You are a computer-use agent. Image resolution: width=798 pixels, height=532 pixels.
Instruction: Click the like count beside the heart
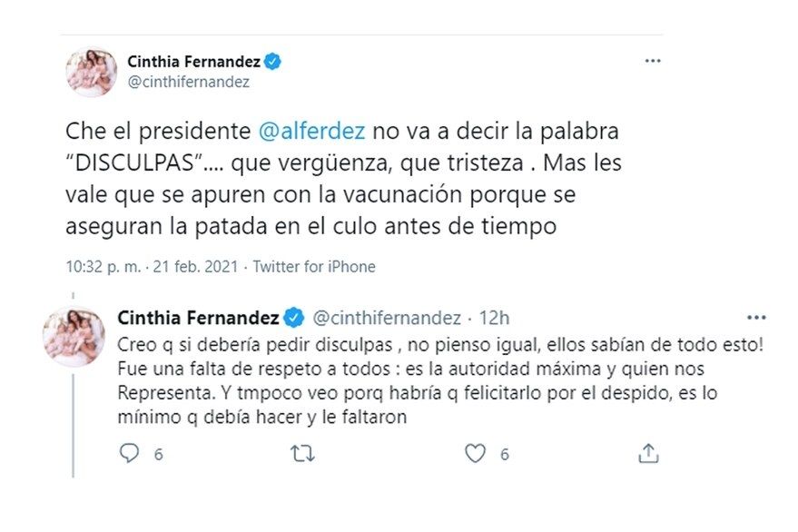click(504, 454)
